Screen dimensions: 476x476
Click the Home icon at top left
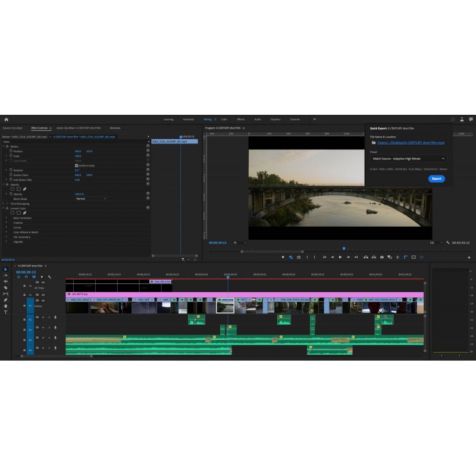tap(7, 120)
